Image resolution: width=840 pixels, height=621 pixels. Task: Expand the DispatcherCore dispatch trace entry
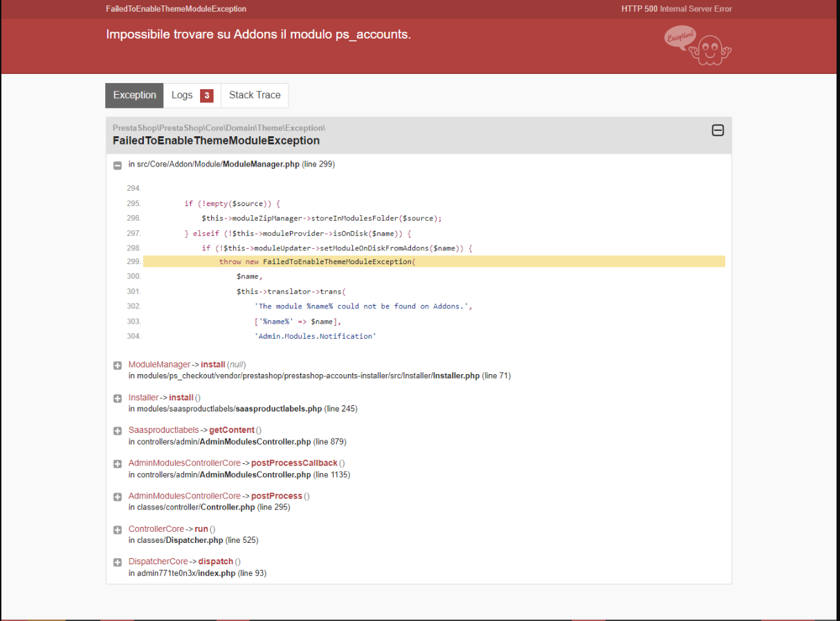tap(118, 562)
